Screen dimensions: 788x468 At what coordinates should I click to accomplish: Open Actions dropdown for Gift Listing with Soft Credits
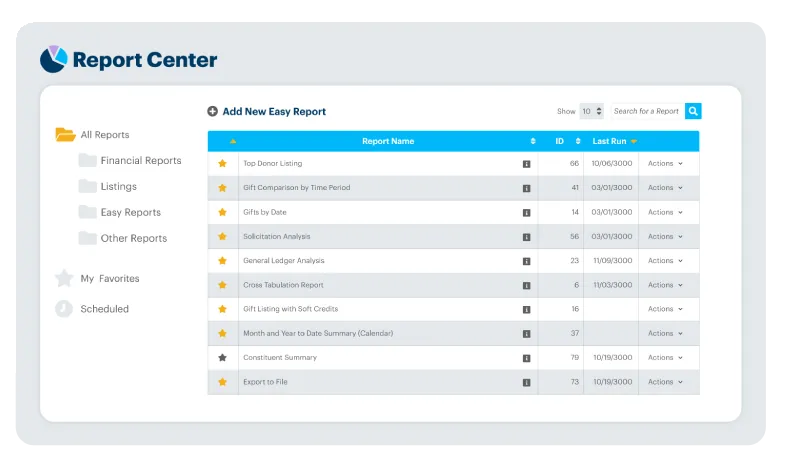(x=665, y=309)
